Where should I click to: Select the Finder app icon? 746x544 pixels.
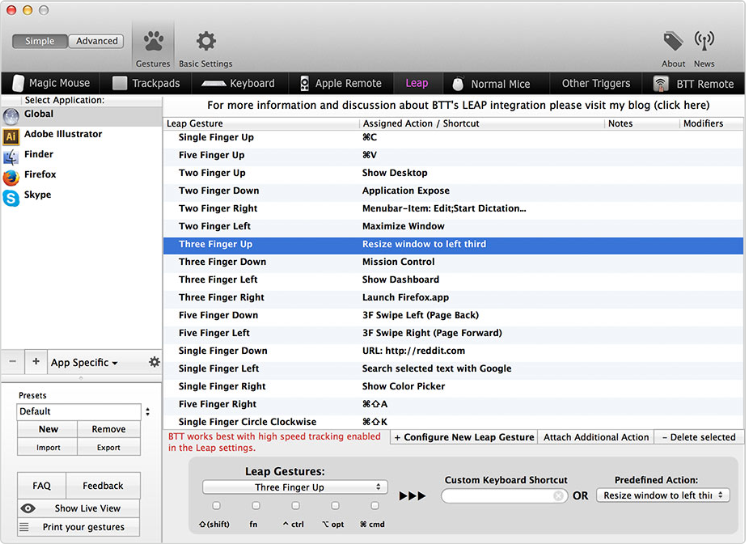point(11,156)
